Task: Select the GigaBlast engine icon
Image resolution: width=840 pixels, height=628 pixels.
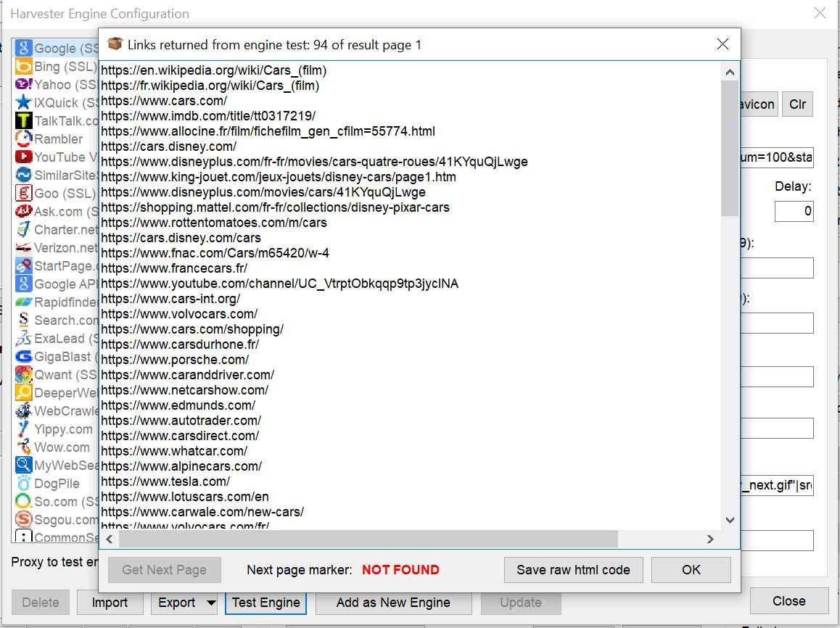Action: point(23,357)
